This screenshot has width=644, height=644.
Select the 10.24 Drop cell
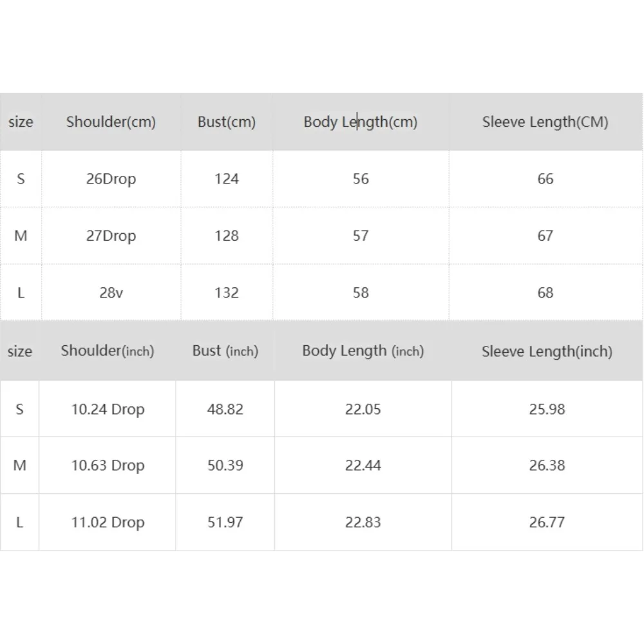click(108, 409)
